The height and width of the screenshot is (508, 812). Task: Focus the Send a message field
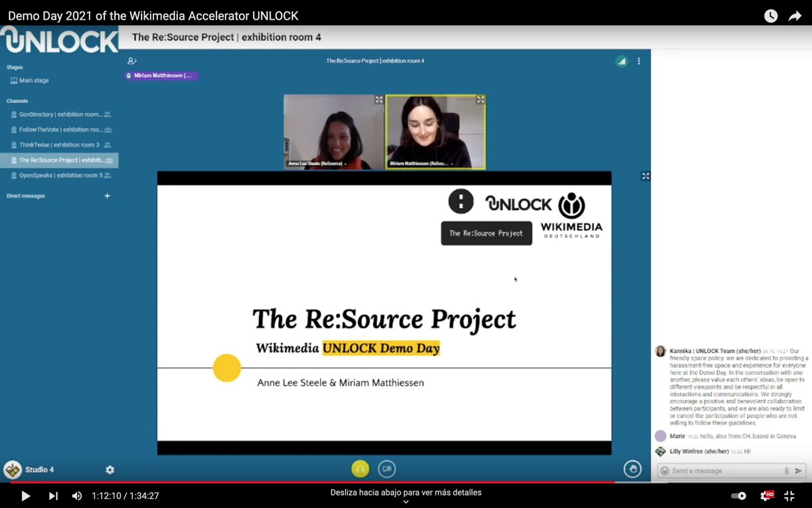[726, 471]
